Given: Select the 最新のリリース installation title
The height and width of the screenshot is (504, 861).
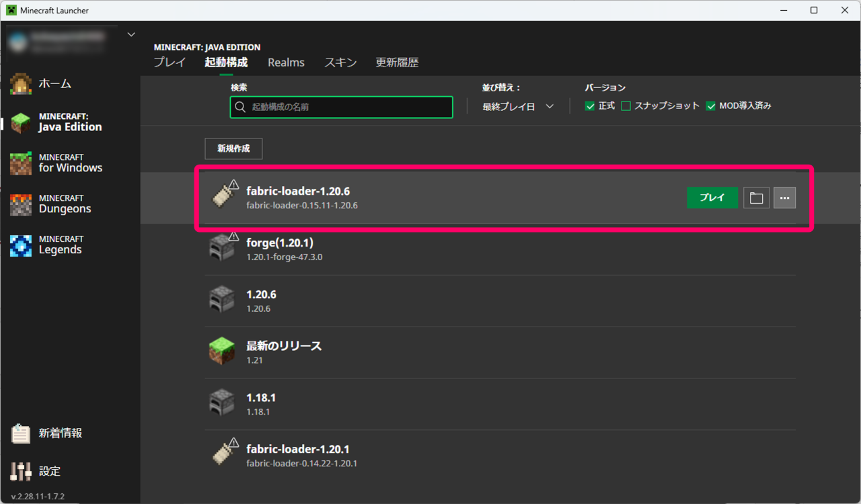Looking at the screenshot, I should 284,346.
